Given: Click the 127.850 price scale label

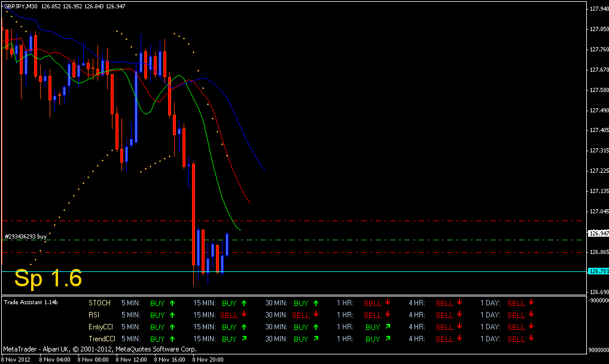Looking at the screenshot, I should [x=599, y=29].
